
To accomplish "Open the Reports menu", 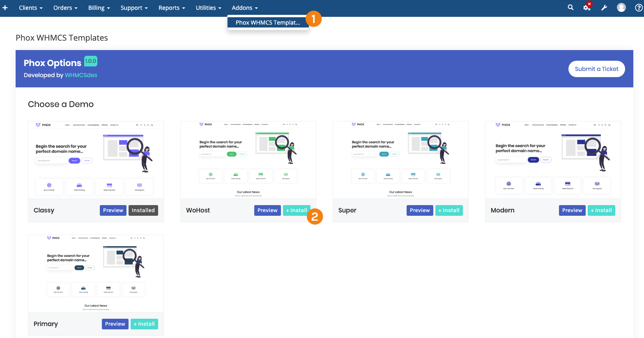I will [x=172, y=8].
